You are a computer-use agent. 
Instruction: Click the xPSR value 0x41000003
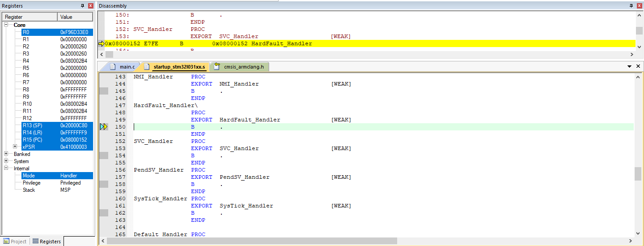[74, 147]
